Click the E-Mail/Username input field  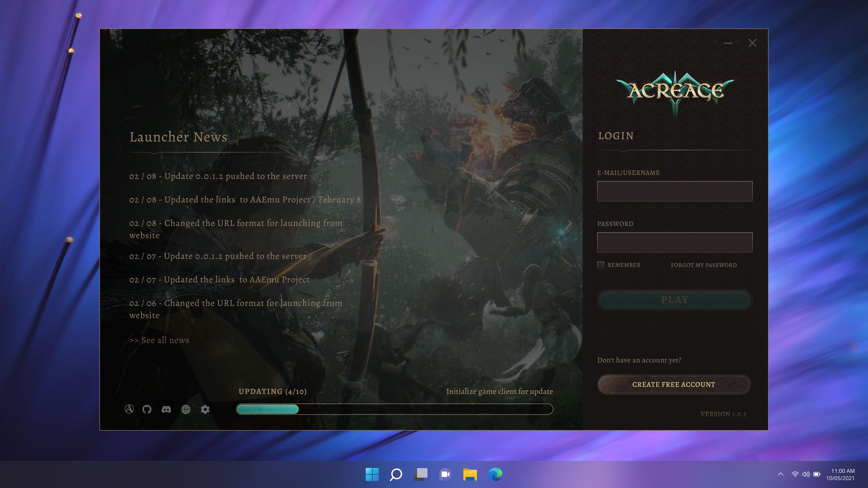[675, 191]
